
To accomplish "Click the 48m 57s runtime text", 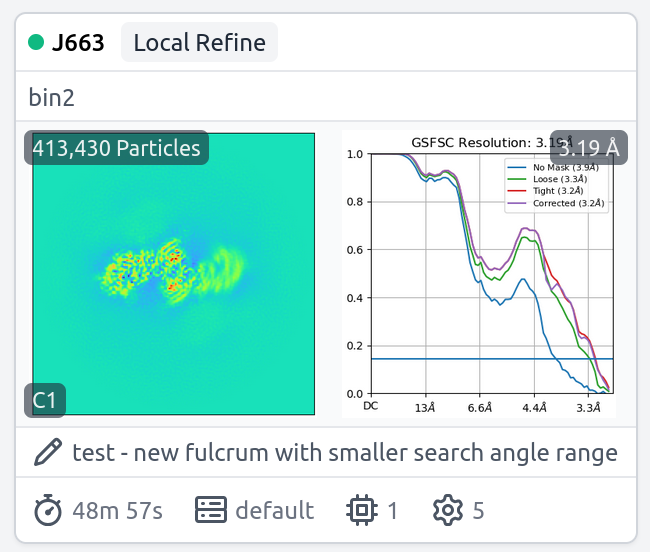I will [117, 511].
